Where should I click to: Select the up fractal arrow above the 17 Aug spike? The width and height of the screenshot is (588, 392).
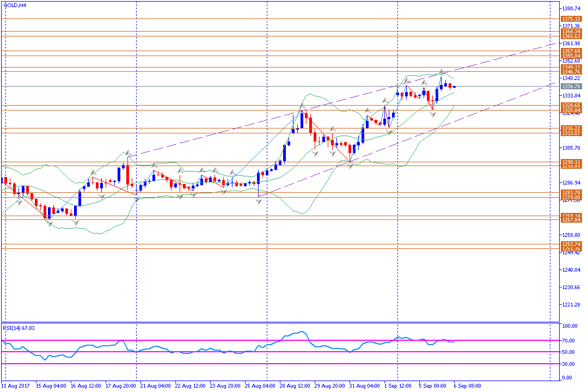[128, 152]
